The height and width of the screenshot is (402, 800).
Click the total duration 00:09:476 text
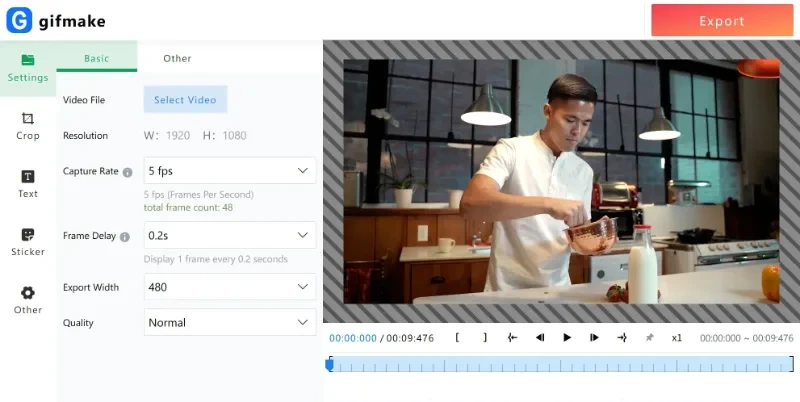click(410, 338)
